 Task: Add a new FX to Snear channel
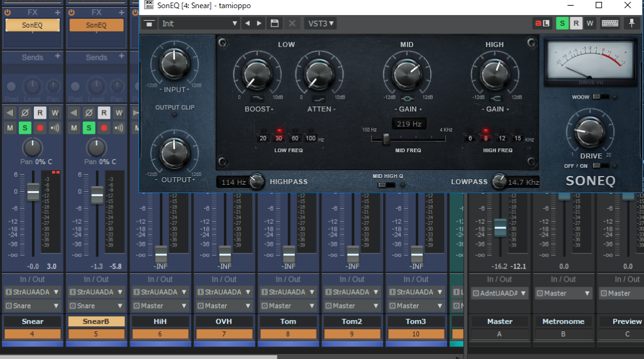pyautogui.click(x=58, y=13)
